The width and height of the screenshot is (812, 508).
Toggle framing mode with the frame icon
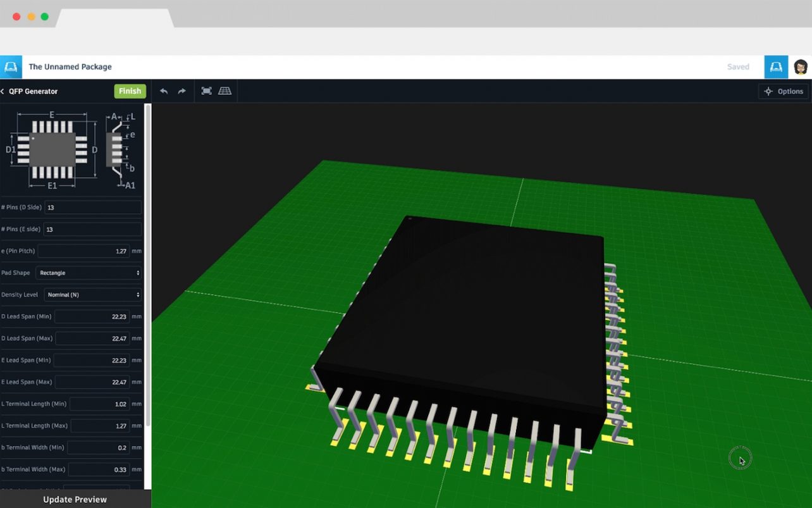(x=206, y=90)
